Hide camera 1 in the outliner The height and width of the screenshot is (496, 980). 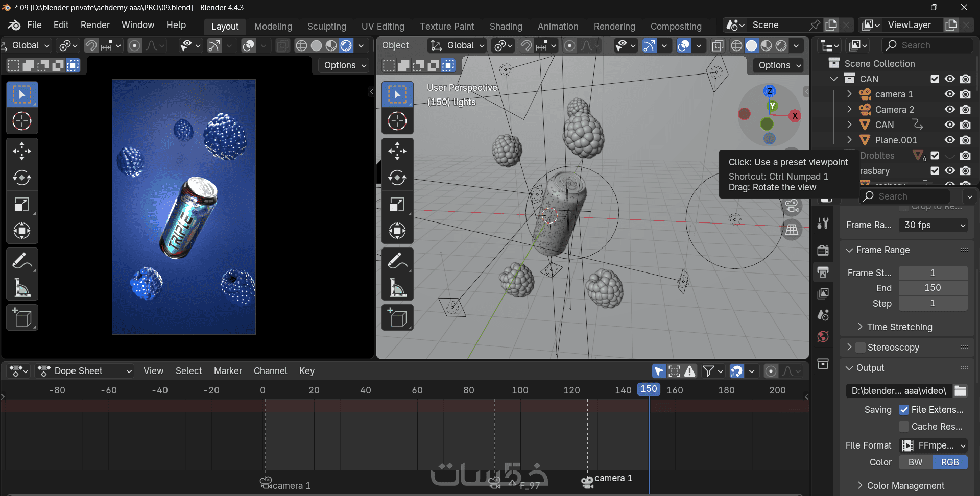coord(949,94)
